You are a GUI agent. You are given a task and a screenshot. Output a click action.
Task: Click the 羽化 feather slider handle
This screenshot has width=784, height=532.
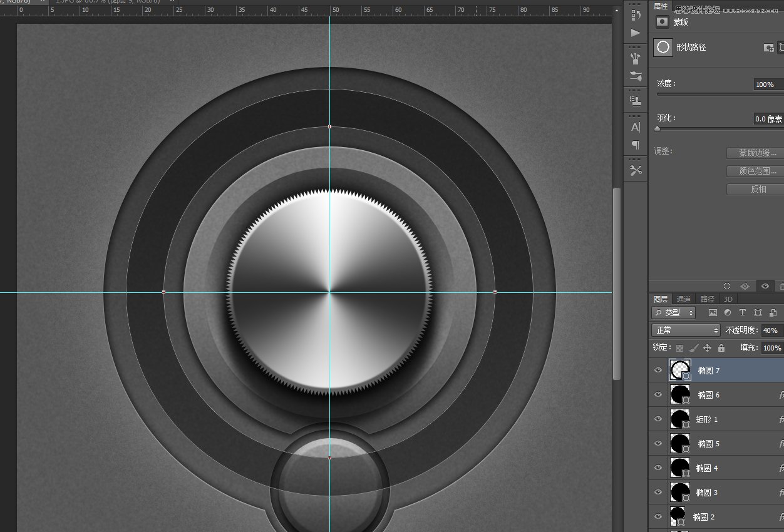tap(657, 128)
